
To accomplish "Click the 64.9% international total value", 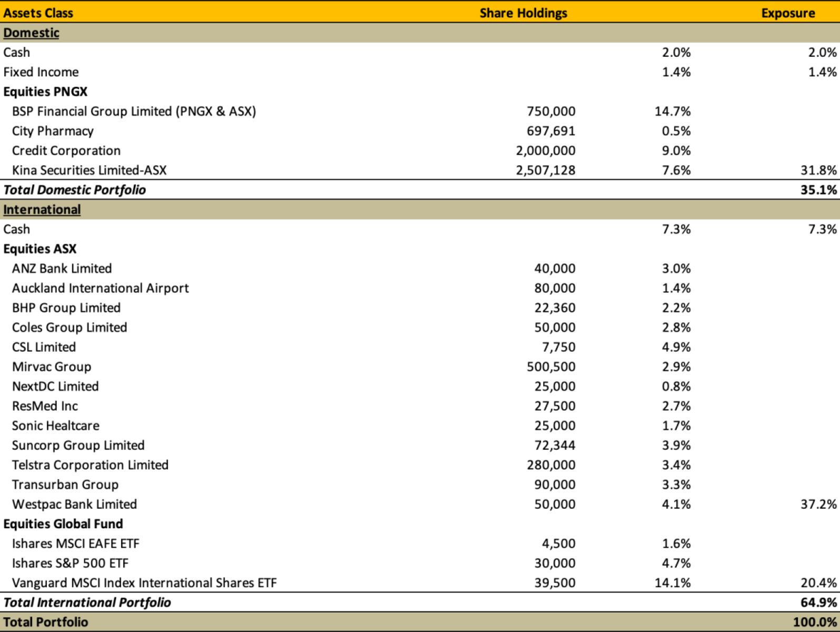I will pos(819,603).
